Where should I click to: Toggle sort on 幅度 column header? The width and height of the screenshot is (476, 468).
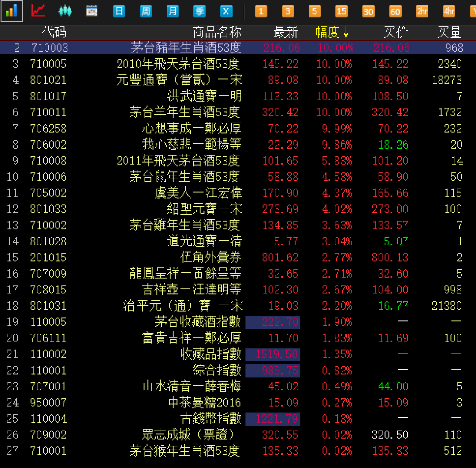[332, 32]
